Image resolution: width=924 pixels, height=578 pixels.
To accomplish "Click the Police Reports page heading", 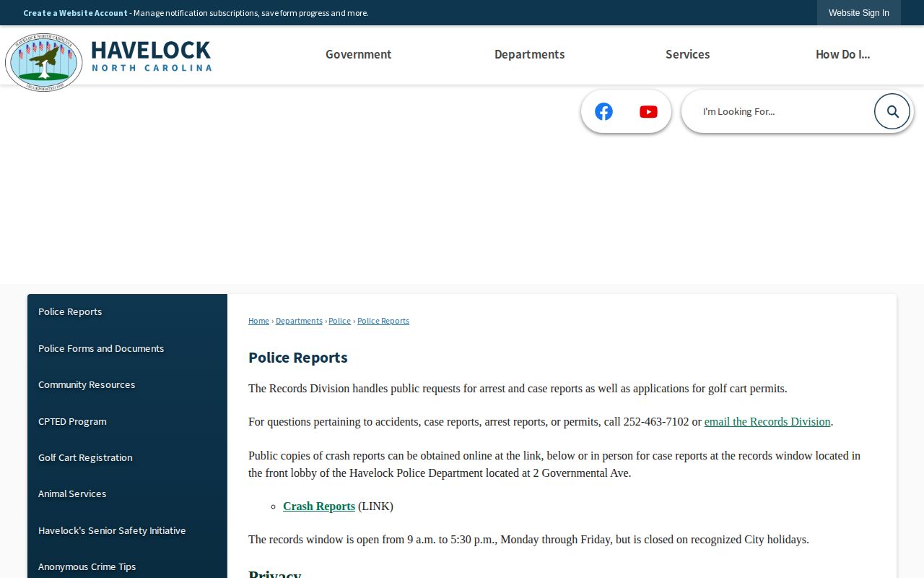I will tap(298, 358).
